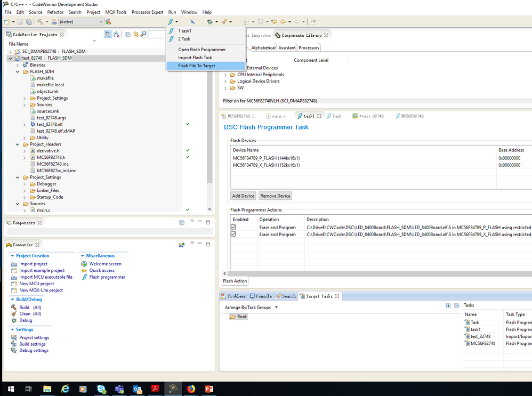Screen dimensions: 532x396
Task: Open Skype from the taskbar
Action: (x=101, y=389)
